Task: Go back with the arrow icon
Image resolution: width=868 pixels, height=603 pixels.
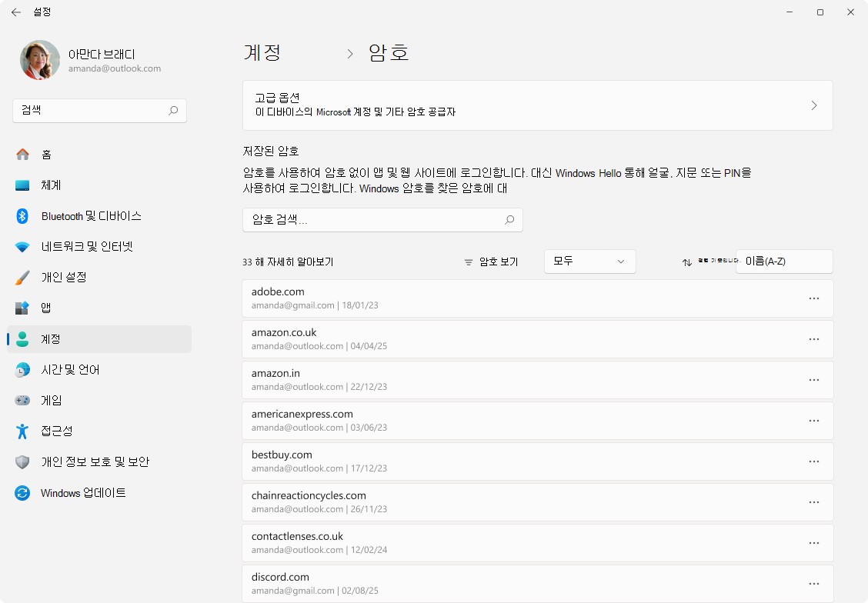Action: [16, 12]
